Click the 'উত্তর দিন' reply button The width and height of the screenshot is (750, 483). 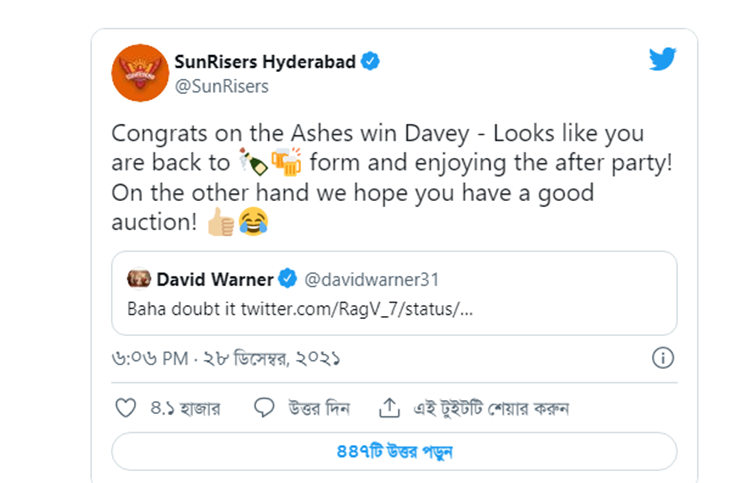tap(319, 408)
